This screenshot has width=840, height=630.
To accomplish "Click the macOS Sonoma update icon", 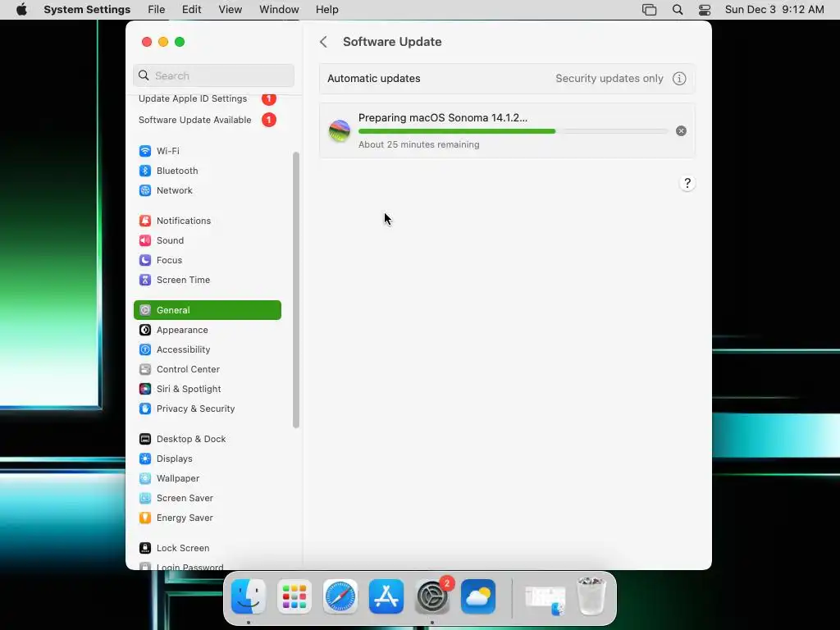I will coord(340,131).
